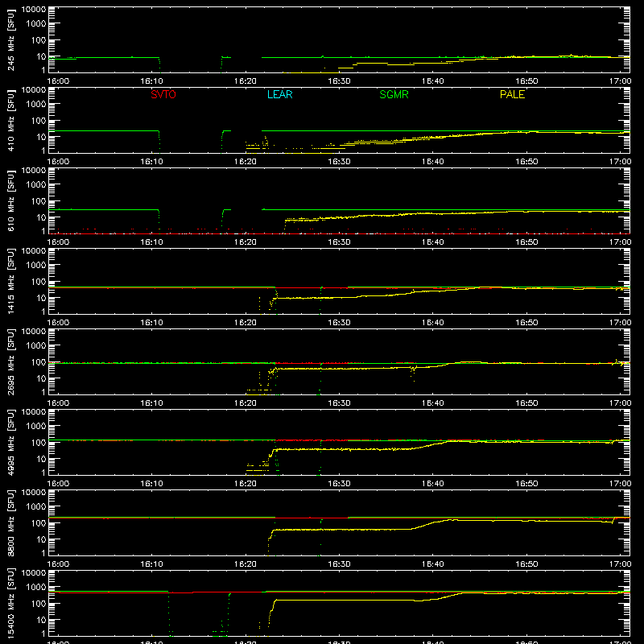Click the 17:00 time label under 410 MHz plot
This screenshot has width=644, height=644.
pyautogui.click(x=620, y=162)
